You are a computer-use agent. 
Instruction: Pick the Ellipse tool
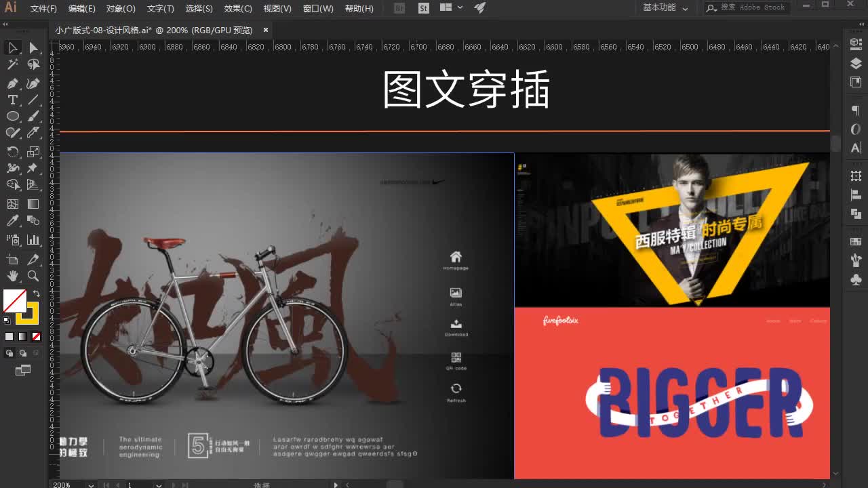tap(12, 116)
